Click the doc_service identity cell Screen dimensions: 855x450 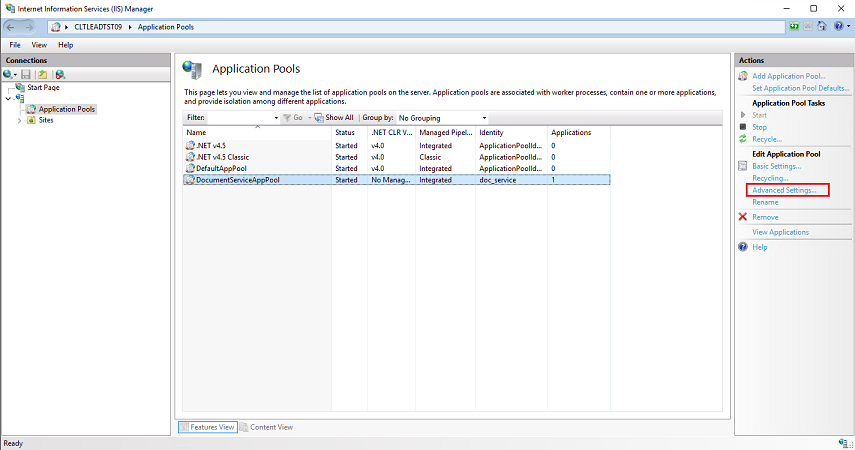[497, 180]
